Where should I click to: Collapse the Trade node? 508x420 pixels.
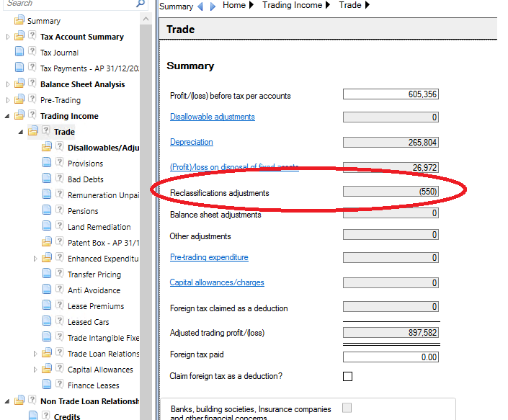pos(21,132)
